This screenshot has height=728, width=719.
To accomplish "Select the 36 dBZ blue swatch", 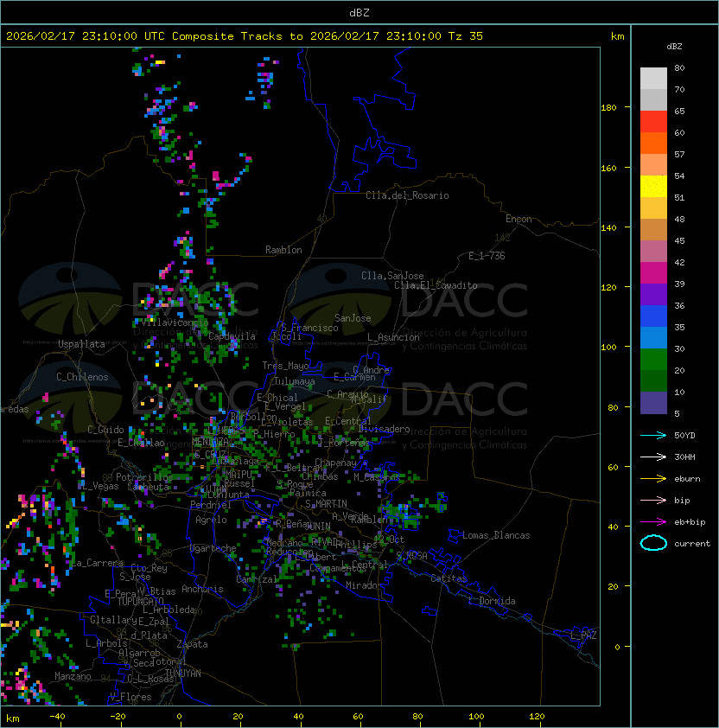I will pos(653,316).
